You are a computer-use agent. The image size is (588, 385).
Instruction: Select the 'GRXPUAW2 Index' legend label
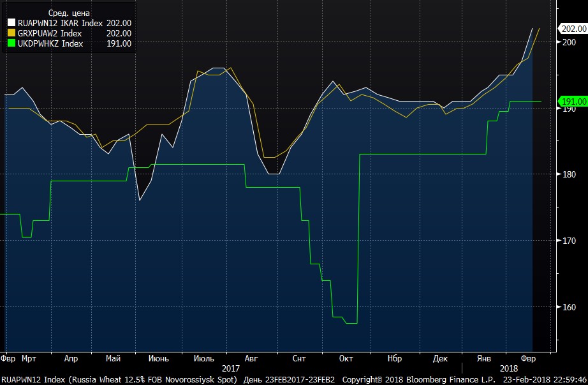click(50, 33)
